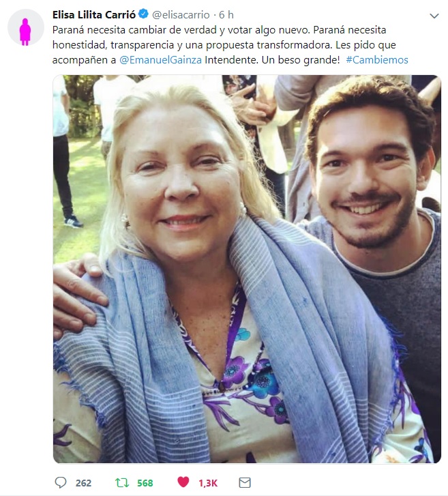Viewport: 448px width, 496px height.
Task: Open the pink avatar profile picture
Action: click(25, 27)
